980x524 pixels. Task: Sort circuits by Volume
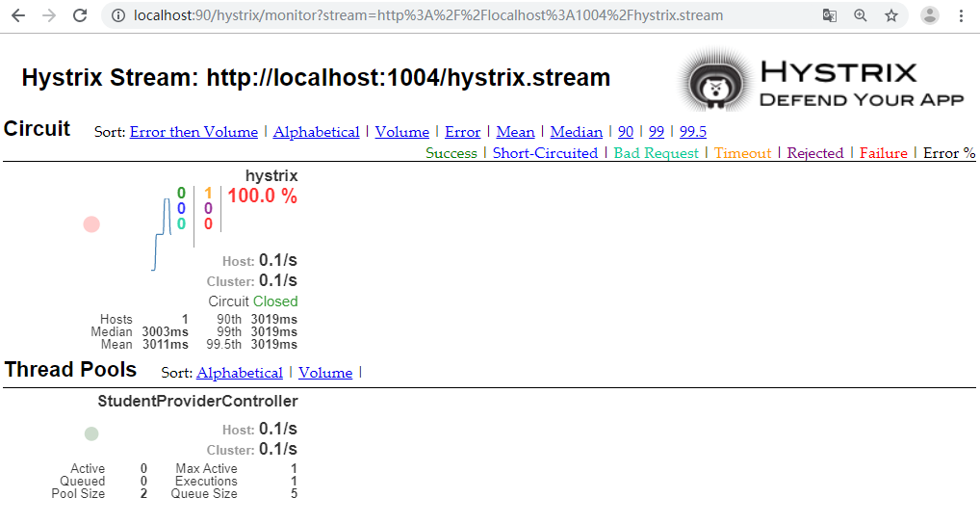(x=401, y=132)
